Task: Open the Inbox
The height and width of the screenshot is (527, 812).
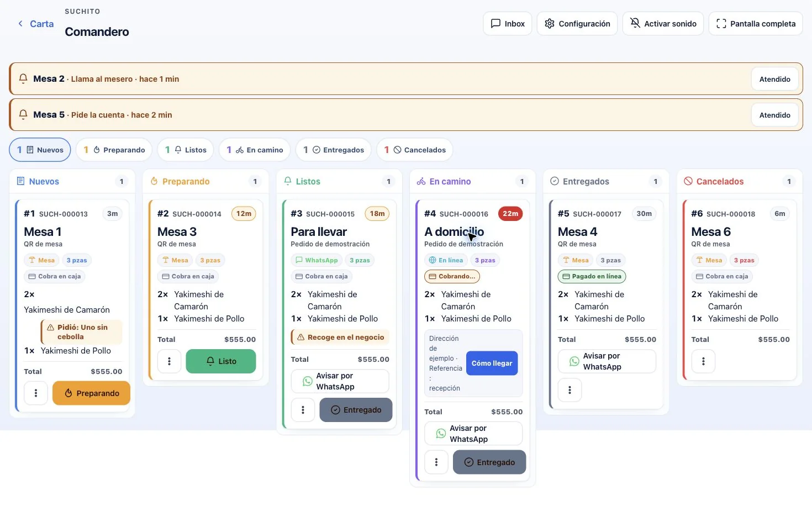Action: tap(508, 24)
